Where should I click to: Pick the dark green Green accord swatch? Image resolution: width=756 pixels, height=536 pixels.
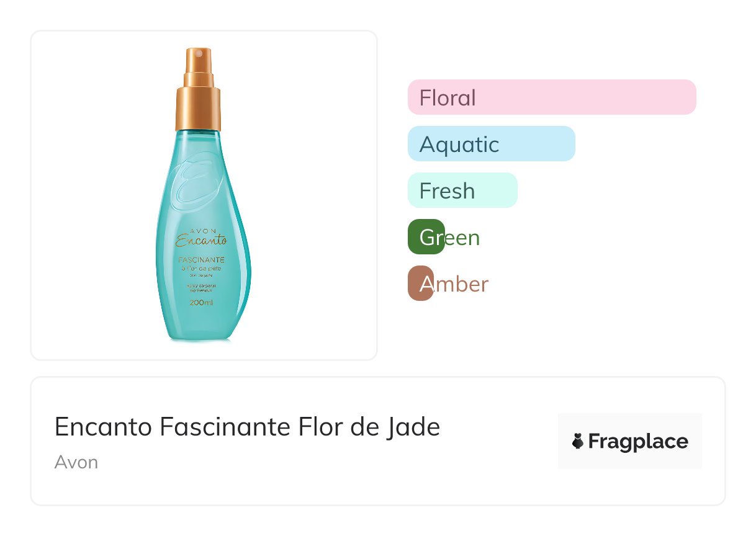426,237
